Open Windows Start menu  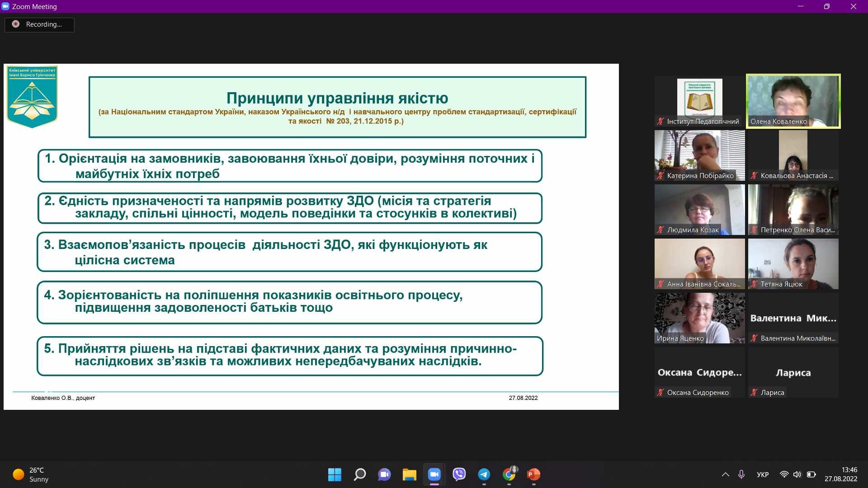click(x=335, y=474)
